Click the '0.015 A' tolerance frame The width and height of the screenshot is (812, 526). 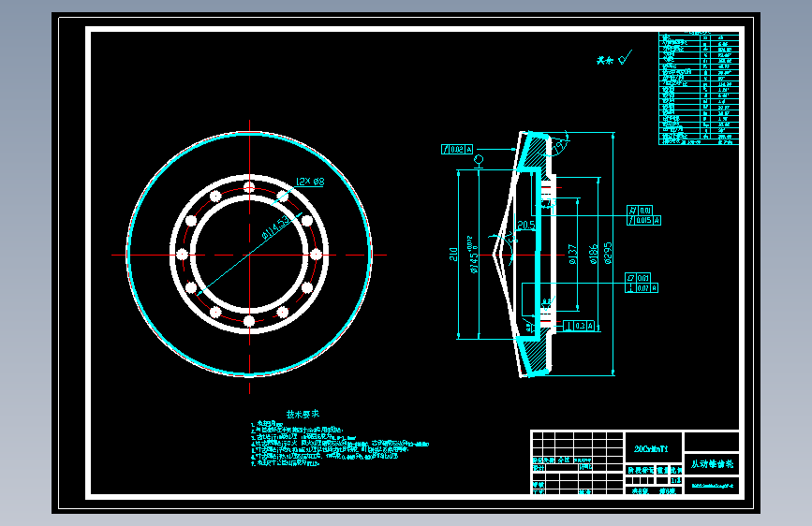click(643, 221)
